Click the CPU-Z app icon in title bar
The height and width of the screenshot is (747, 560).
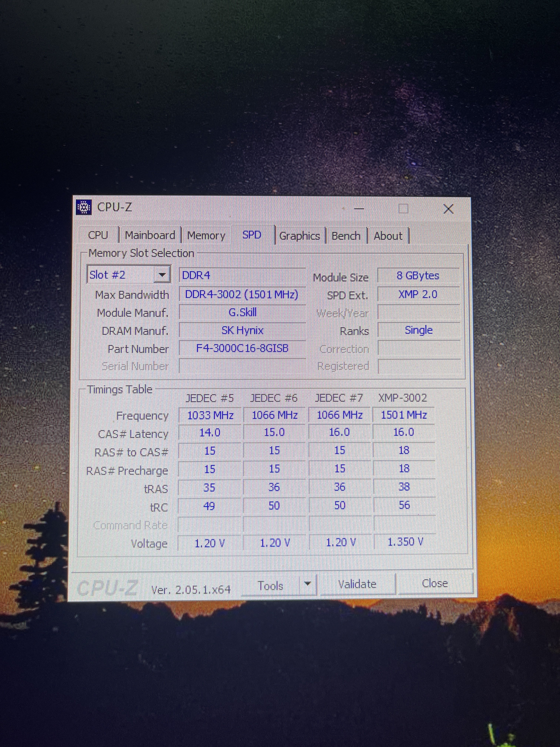coord(84,207)
